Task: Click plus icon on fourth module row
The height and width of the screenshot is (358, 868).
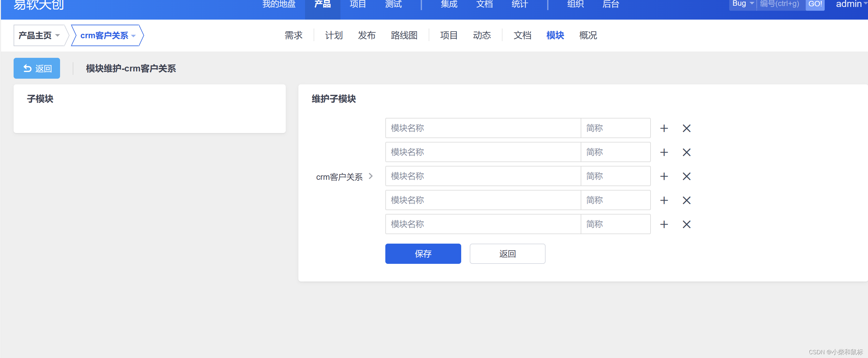Action: (x=664, y=200)
